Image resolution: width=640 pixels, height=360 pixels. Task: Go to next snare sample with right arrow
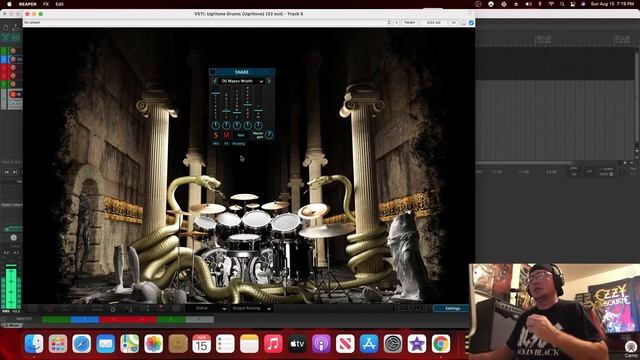pyautogui.click(x=269, y=81)
